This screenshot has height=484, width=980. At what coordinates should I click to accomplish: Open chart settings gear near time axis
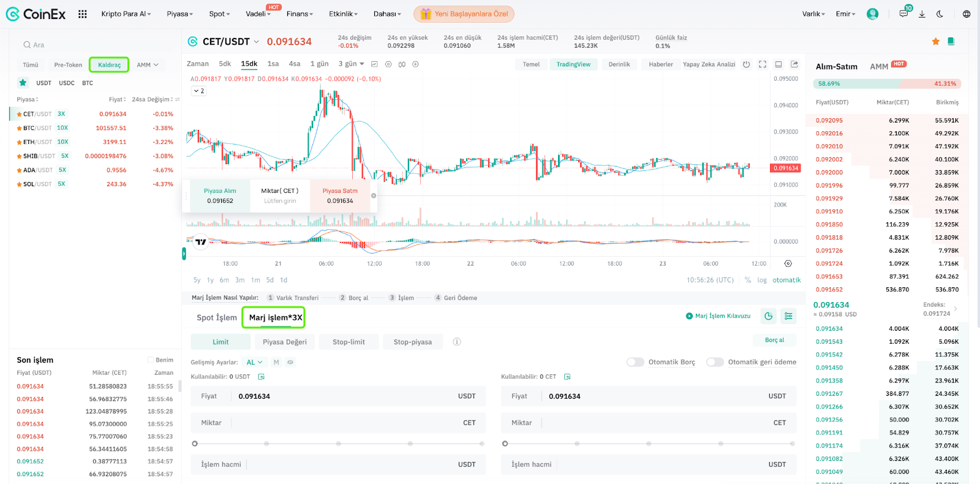[788, 263]
